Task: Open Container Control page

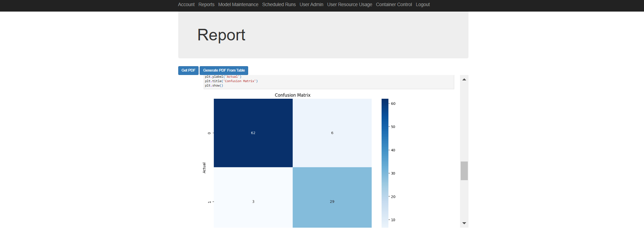Action: (394, 4)
